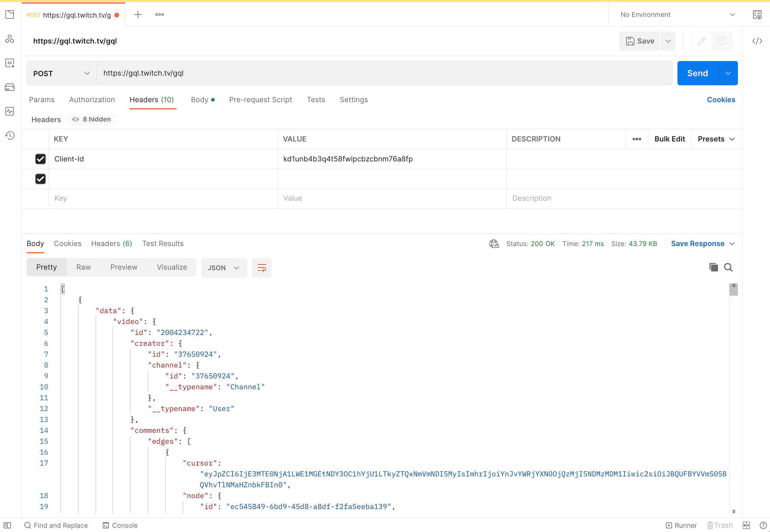Screen dimensions: 770x532
Task: Open environment quick look icon
Action: coord(757,15)
